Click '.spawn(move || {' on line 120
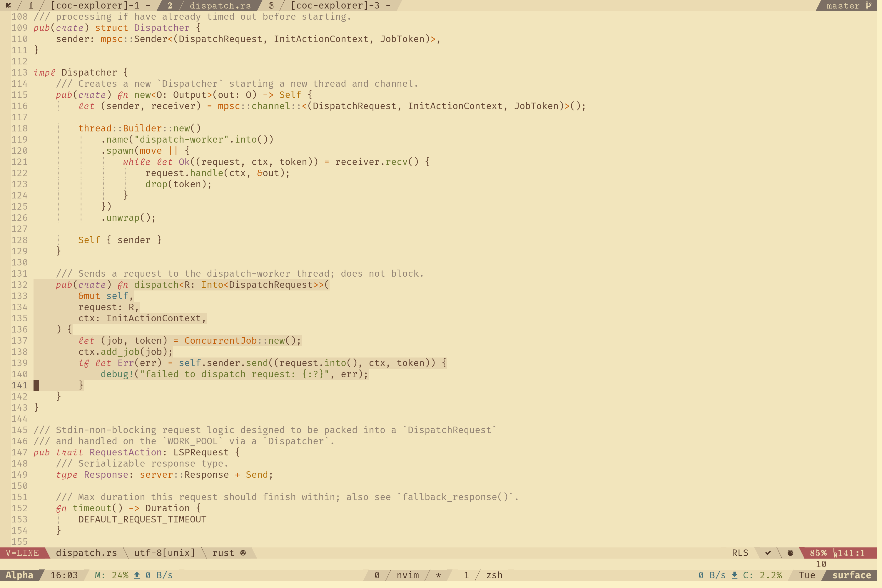The height and width of the screenshot is (588, 882). click(x=146, y=151)
